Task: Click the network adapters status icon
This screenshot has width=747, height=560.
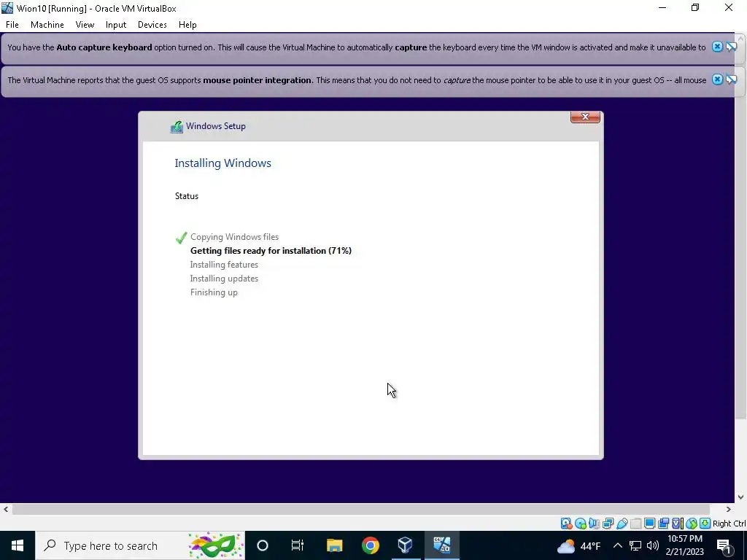Action: point(608,524)
